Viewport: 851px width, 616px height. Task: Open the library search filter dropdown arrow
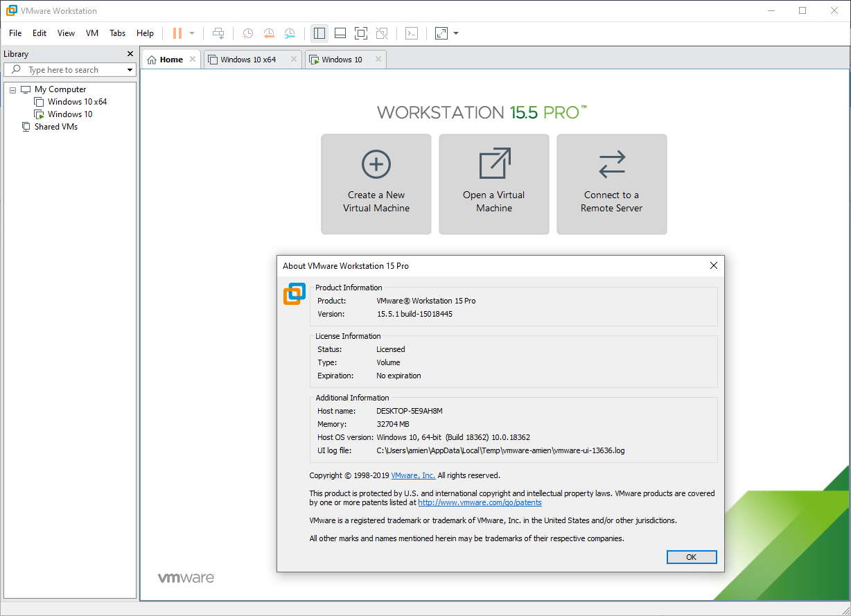click(x=130, y=70)
